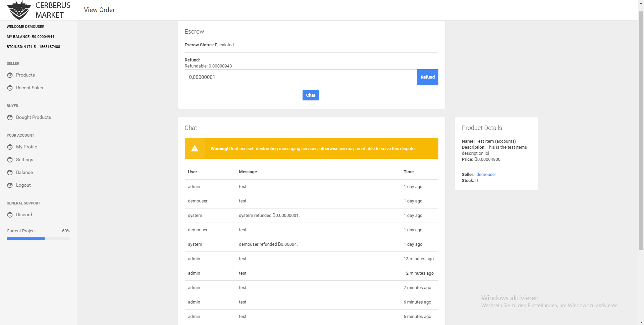
Task: Click 'Escrow Status: Escalated' text
Action: (x=209, y=45)
